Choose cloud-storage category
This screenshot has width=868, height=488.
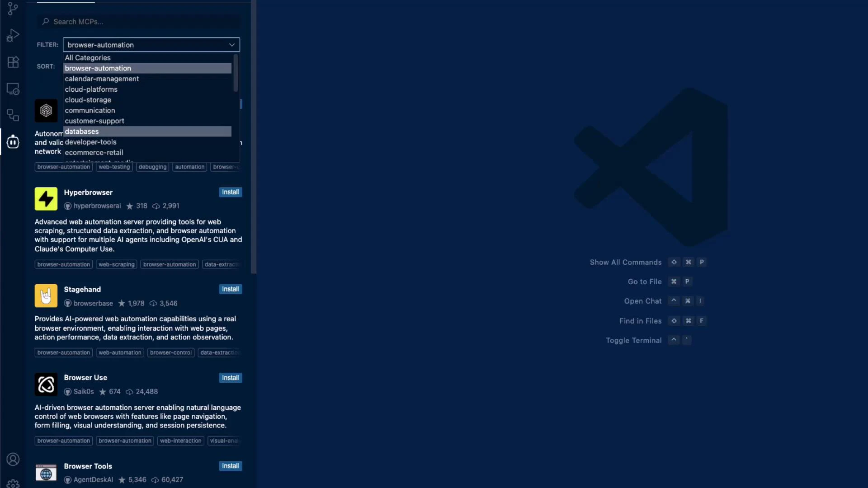(148, 100)
